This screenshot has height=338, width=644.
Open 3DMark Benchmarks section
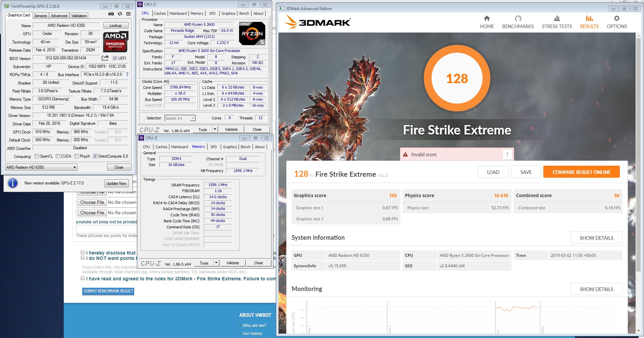(518, 22)
